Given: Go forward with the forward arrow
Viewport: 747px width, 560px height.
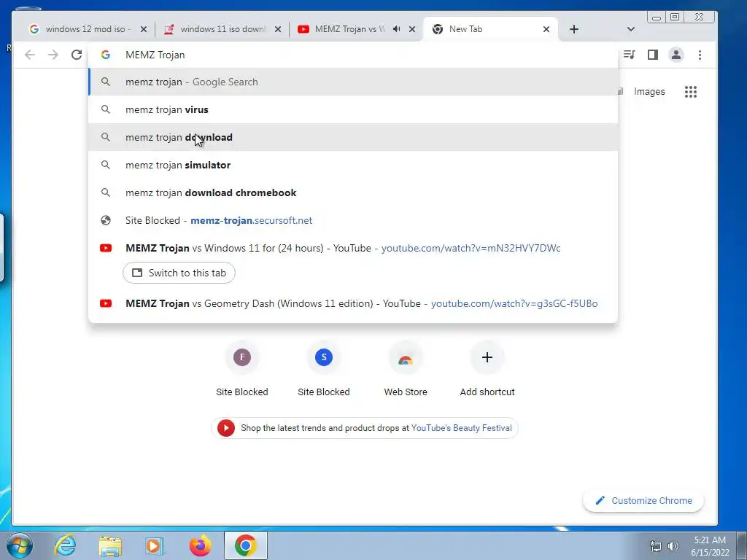Looking at the screenshot, I should point(53,55).
